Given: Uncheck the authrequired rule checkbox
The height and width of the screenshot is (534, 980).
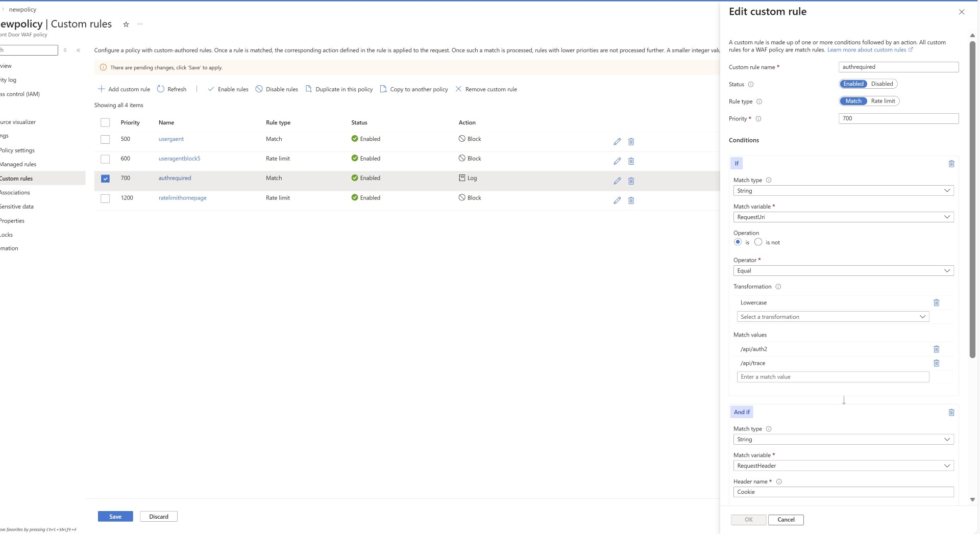Looking at the screenshot, I should (x=105, y=179).
